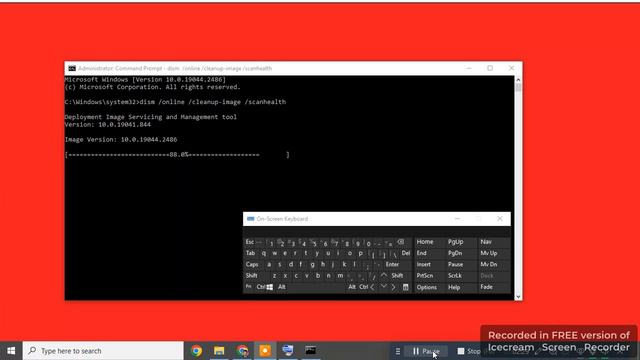Screen dimensions: 640x360
Task: Tap the Enter key on the On-Screen Keyboard
Action: point(392,264)
